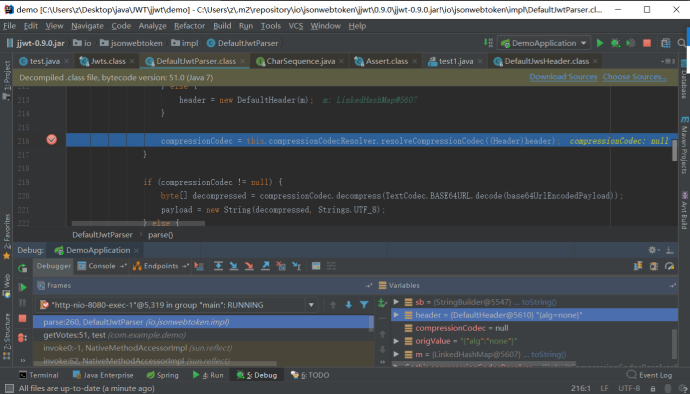The width and height of the screenshot is (690, 394).
Task: Click the Drop Frame icon
Action: [281, 266]
